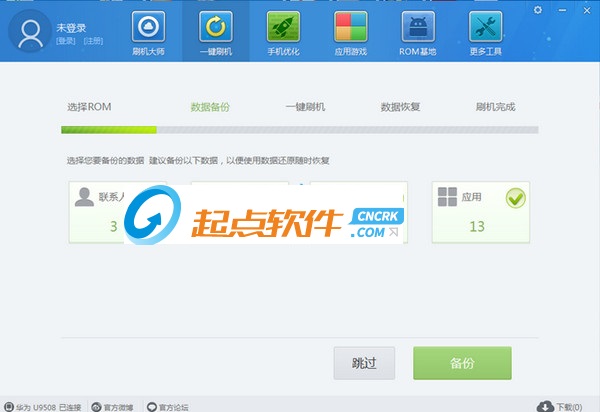Open settings gear in title bar

pyautogui.click(x=538, y=10)
